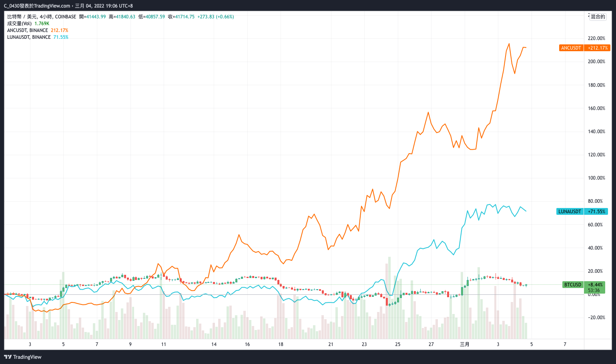Select the orange ANCUSDT price label
Image resolution: width=616 pixels, height=364 pixels.
coord(571,48)
